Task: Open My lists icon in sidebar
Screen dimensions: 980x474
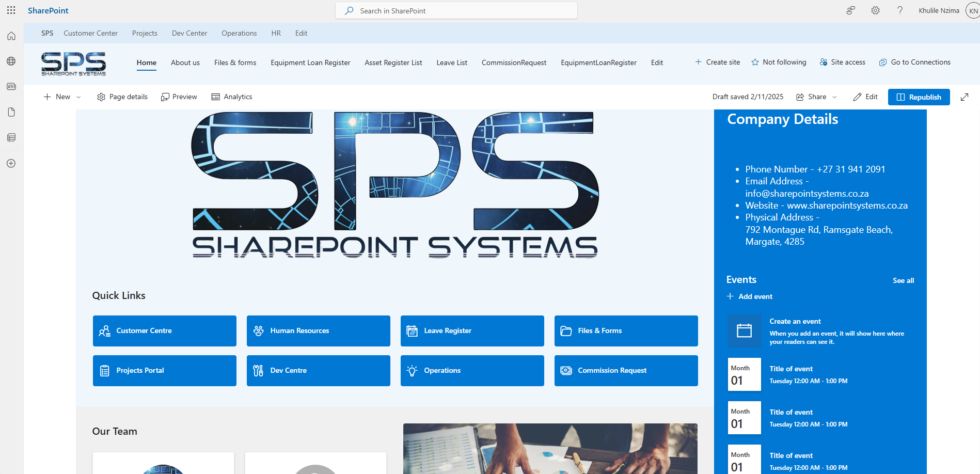Action: [x=11, y=137]
